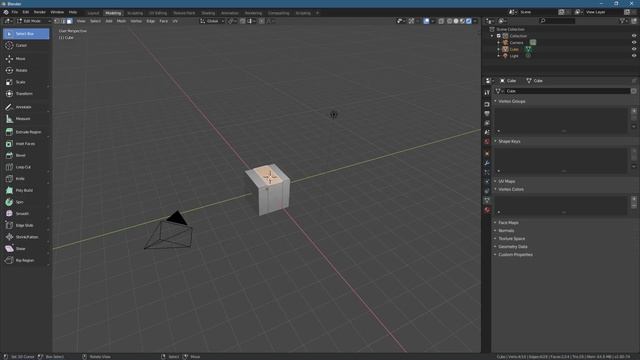This screenshot has width=640, height=360.
Task: Click the outliner search field
Action: pyautogui.click(x=557, y=21)
